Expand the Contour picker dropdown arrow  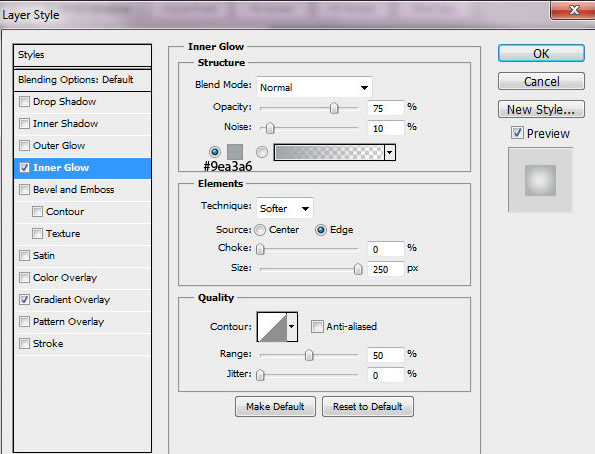(292, 327)
